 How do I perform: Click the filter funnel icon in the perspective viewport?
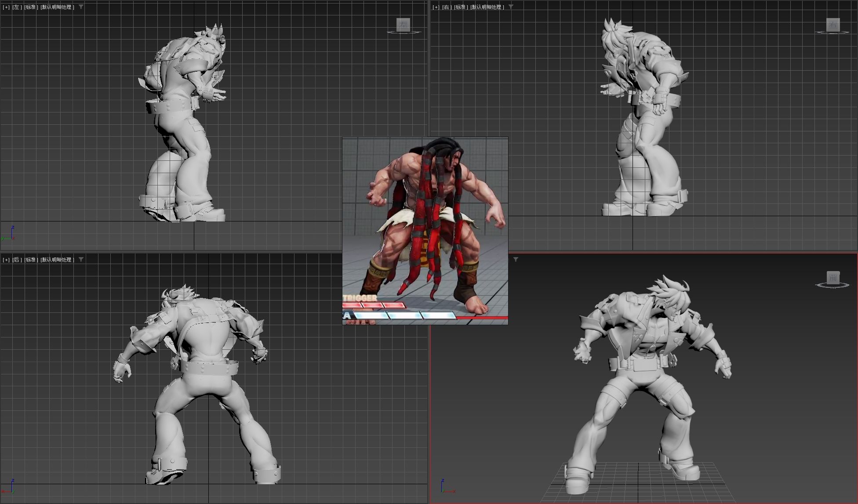pos(516,259)
